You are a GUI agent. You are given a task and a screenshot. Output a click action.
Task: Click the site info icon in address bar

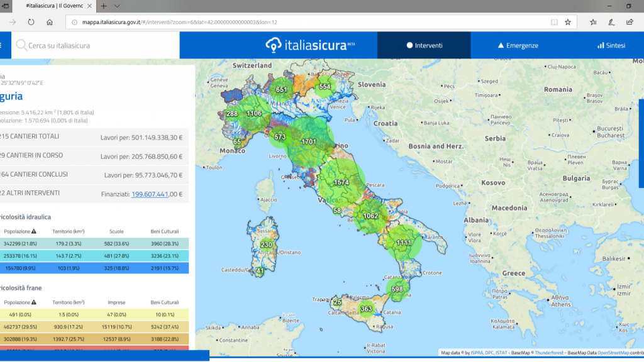[x=74, y=22]
